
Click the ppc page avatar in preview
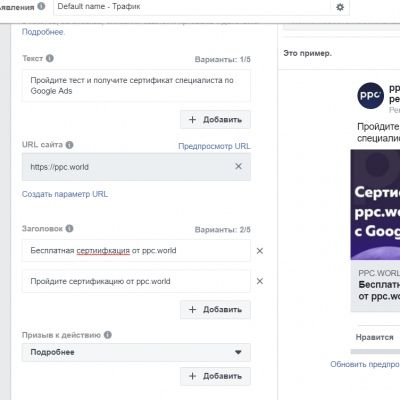370,95
